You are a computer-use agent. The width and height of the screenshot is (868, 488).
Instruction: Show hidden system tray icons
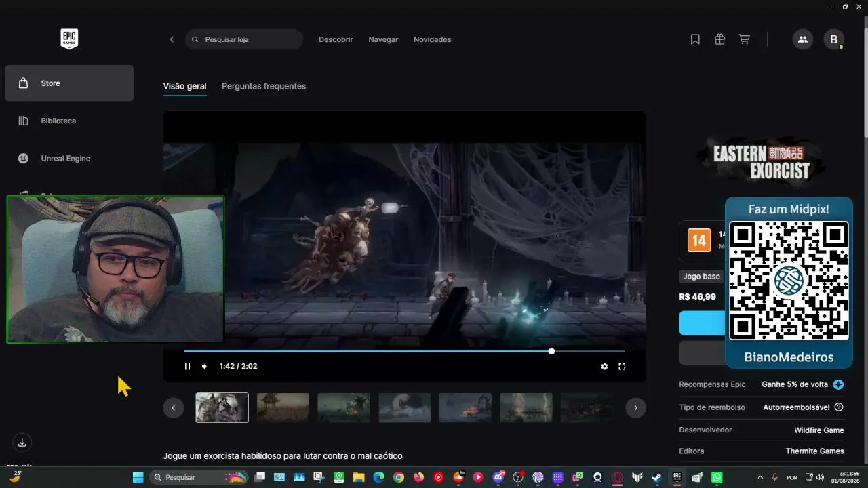760,477
